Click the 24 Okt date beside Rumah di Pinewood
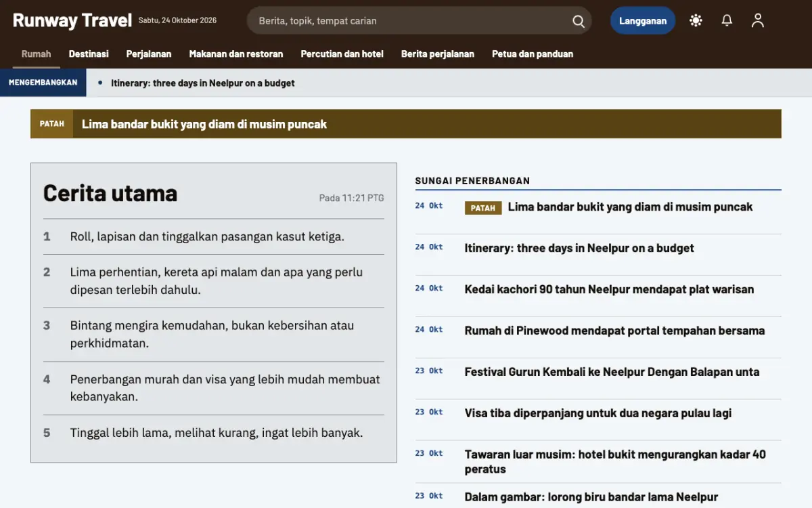 429,330
